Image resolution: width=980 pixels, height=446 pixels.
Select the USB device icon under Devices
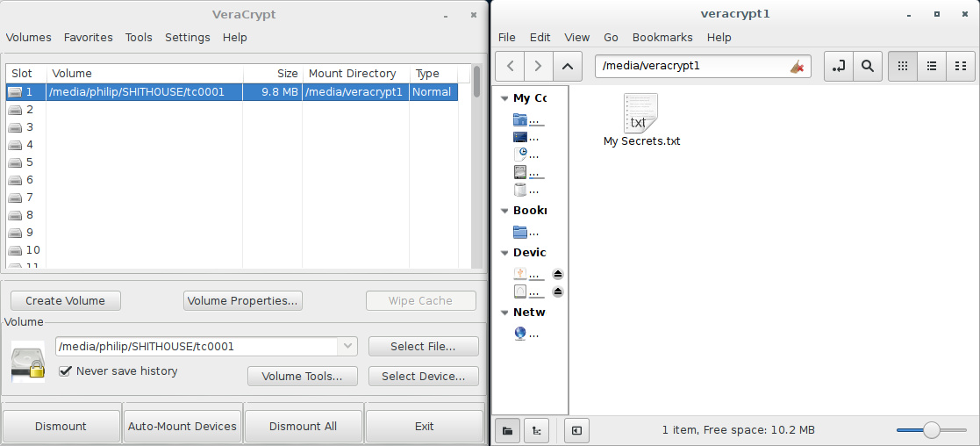[x=519, y=274]
